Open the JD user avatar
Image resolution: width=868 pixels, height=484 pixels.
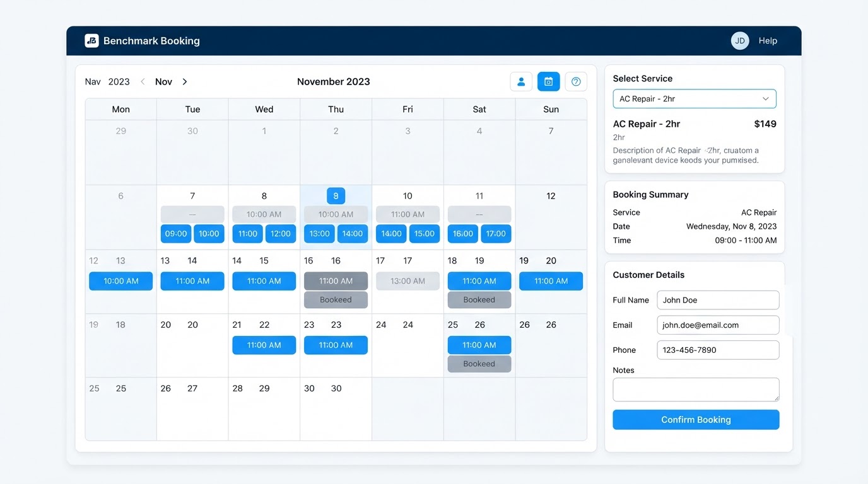tap(740, 41)
